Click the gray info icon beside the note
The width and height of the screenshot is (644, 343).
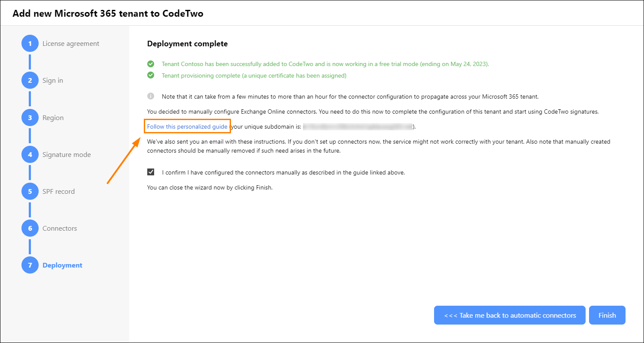click(151, 96)
